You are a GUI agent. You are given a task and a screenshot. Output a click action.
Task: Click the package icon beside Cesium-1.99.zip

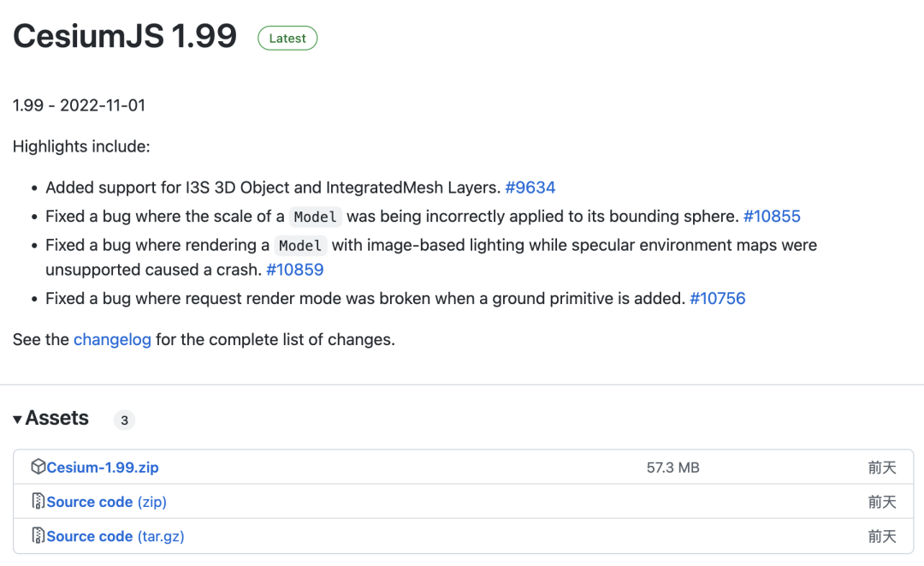pyautogui.click(x=38, y=467)
